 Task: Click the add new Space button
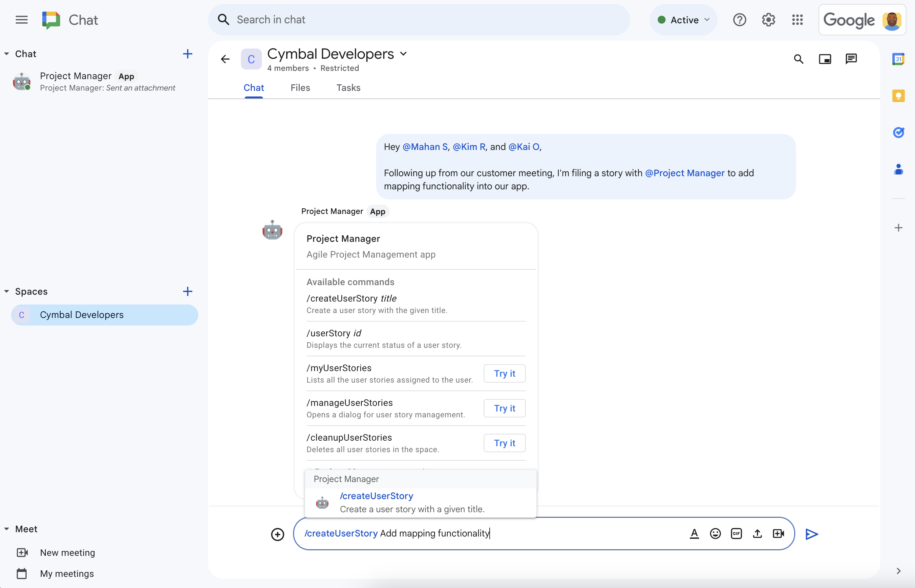coord(187,291)
